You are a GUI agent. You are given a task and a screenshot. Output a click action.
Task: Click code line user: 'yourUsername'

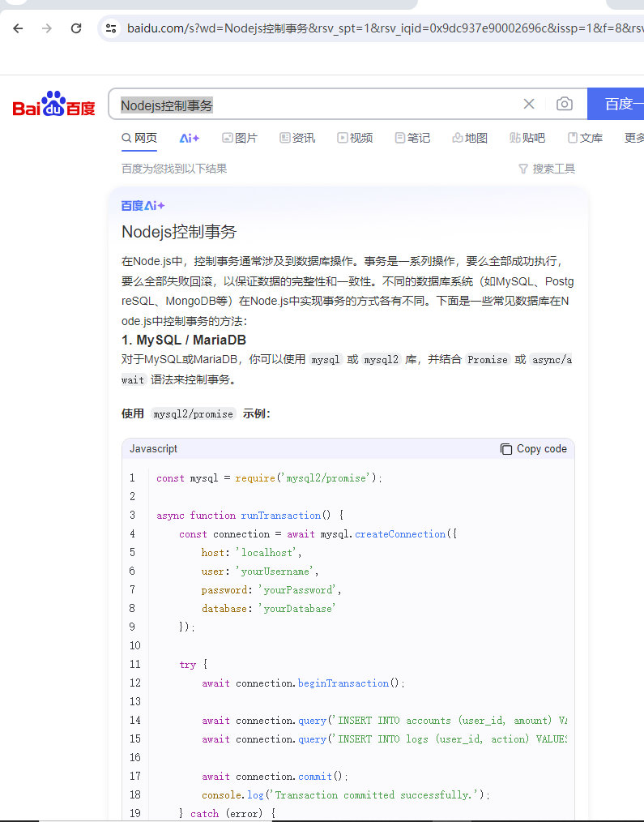coord(260,572)
